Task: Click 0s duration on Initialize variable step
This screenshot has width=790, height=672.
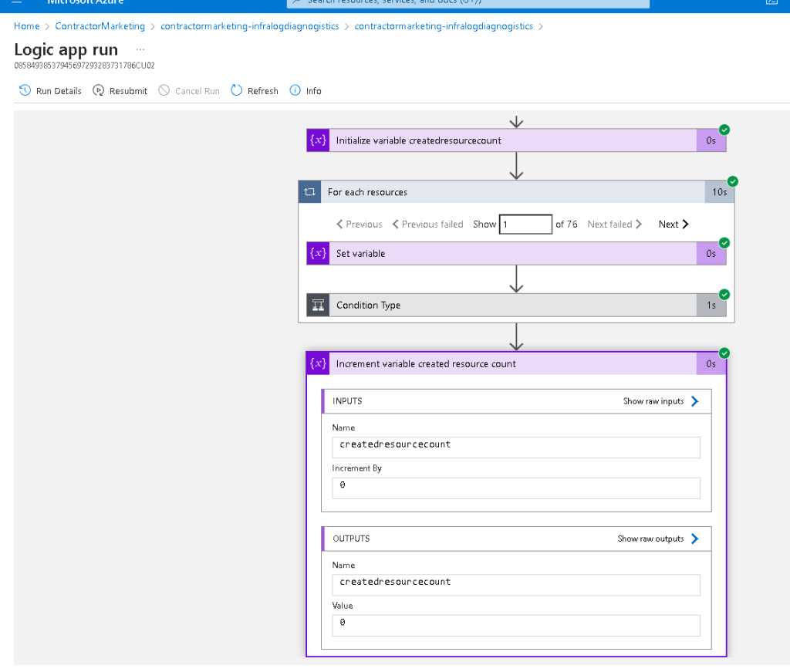Action: [711, 140]
